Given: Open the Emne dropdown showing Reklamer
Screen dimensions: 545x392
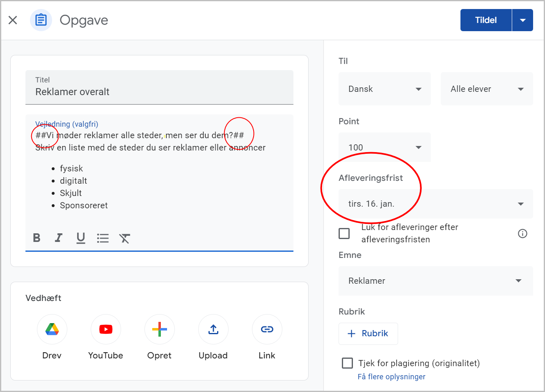Looking at the screenshot, I should tap(436, 281).
